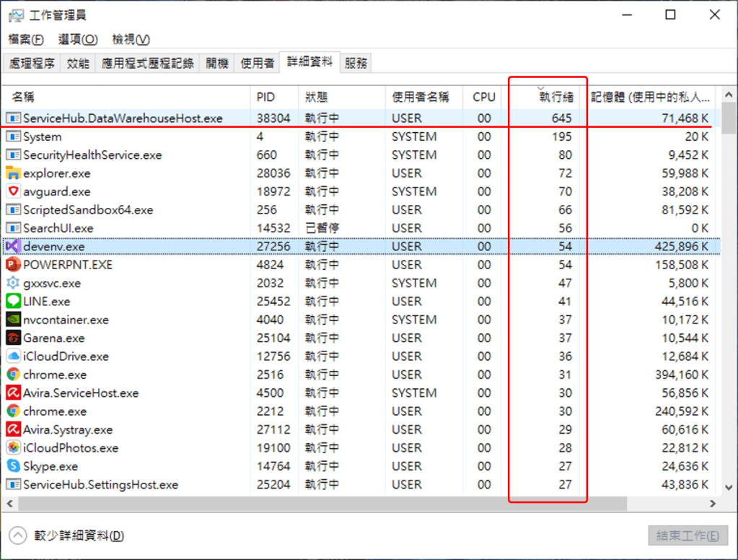Viewport: 738px width, 560px height.
Task: Click the nvcontainer.exe NVIDIA icon
Action: pos(13,320)
